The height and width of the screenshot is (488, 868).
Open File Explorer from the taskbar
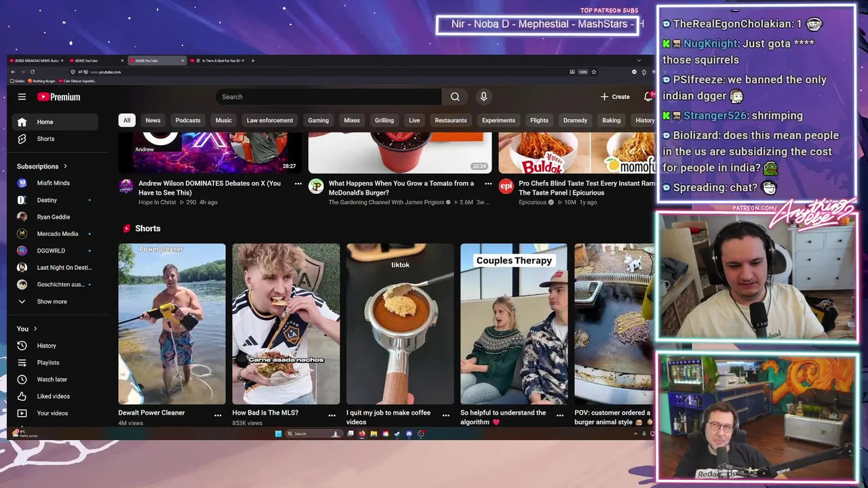point(374,434)
